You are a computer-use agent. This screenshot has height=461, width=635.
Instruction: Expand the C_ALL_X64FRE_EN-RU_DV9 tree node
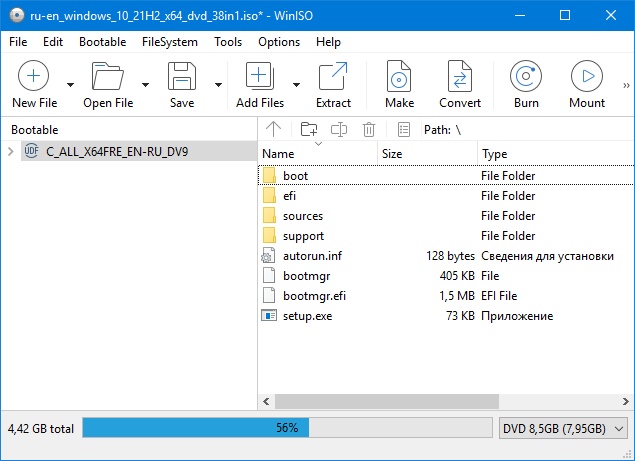[10, 152]
